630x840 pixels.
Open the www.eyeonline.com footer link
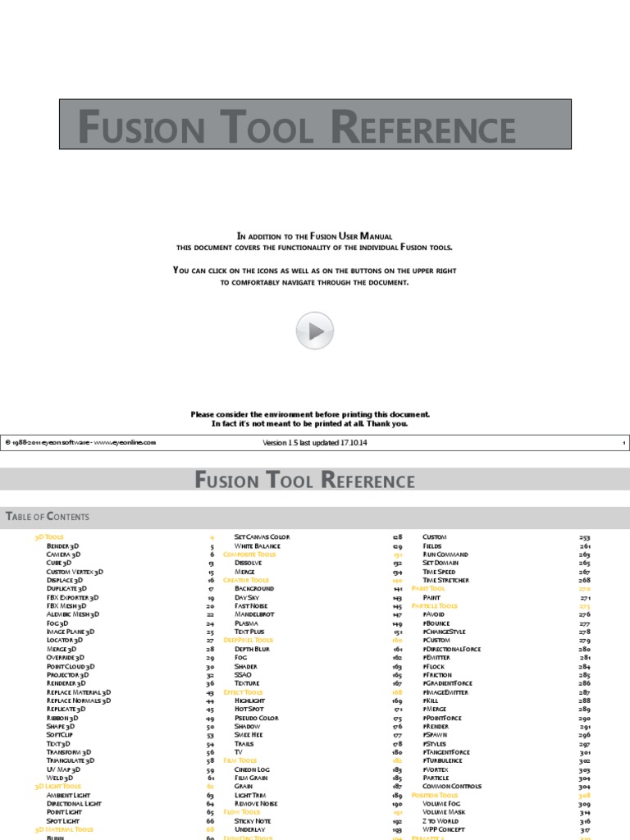tap(125, 442)
